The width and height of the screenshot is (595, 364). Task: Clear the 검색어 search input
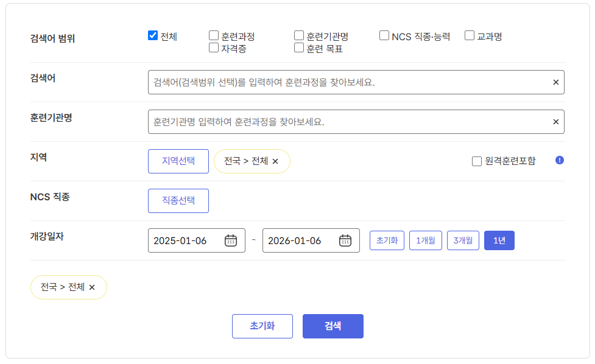point(555,82)
